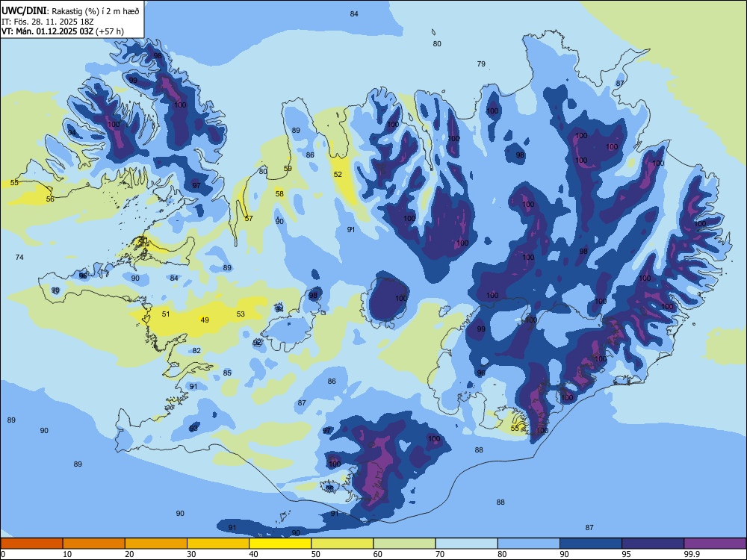Click the map value '85'
The image size is (747, 560).
(227, 373)
